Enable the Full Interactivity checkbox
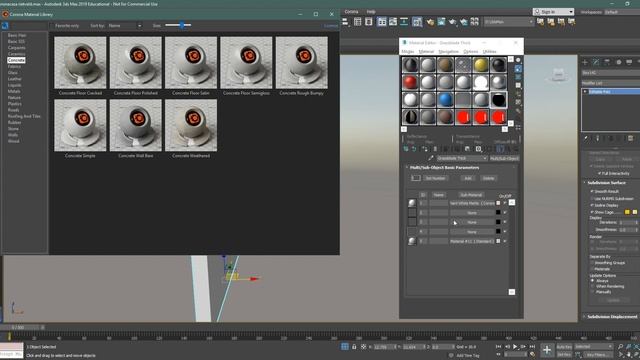The width and height of the screenshot is (640, 360). 600,173
